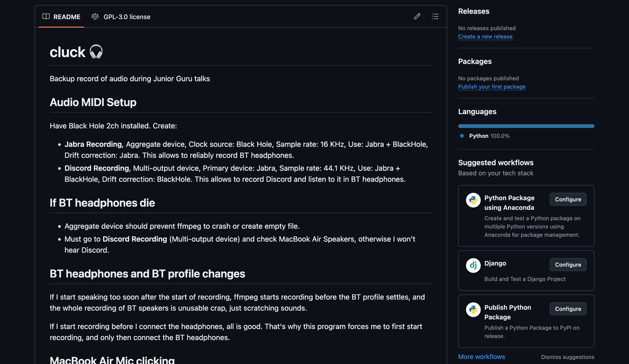Click No releases published text
The image size is (629, 364).
486,28
